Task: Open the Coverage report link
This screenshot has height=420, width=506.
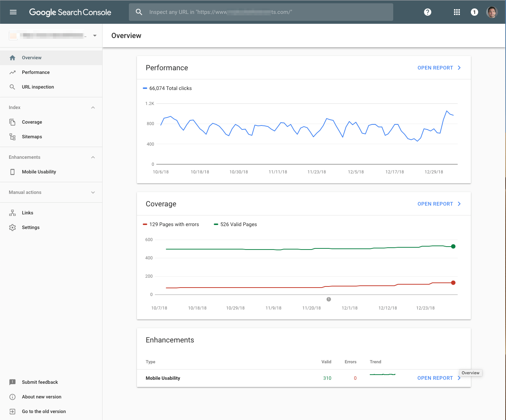Action: [439, 204]
